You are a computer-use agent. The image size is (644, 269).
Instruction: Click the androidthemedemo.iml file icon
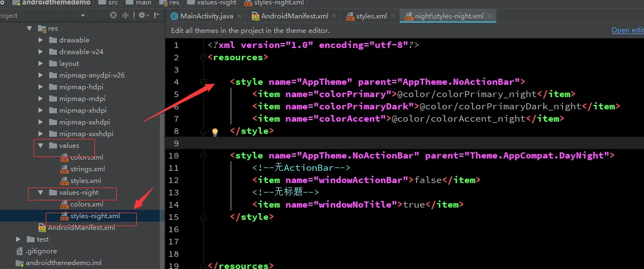(x=20, y=263)
